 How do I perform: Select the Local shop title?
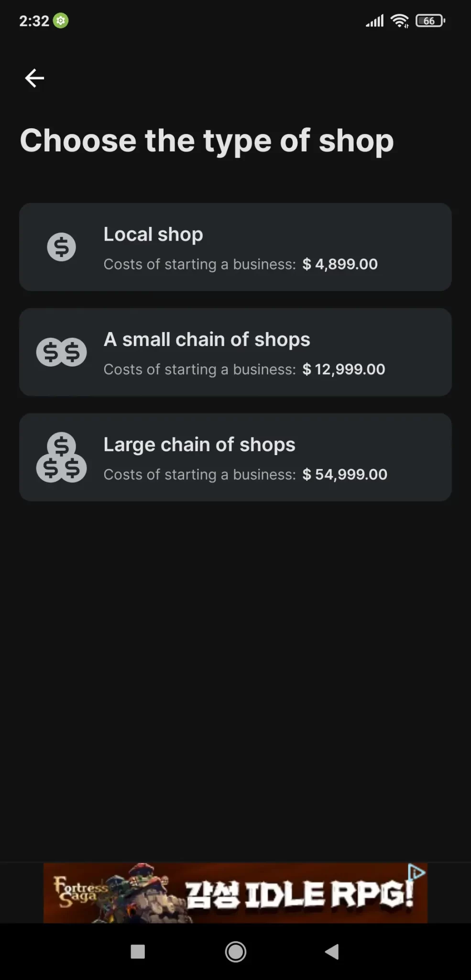[153, 234]
